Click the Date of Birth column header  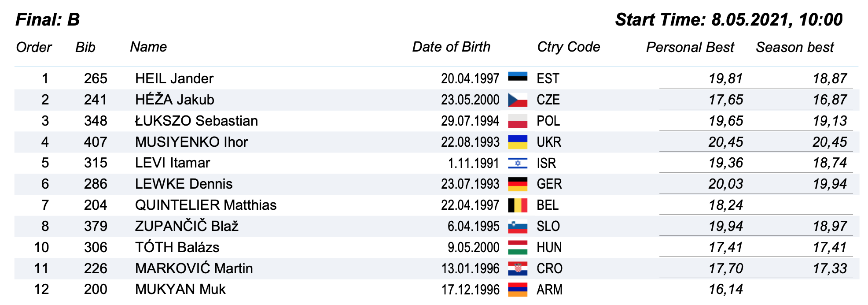[451, 47]
